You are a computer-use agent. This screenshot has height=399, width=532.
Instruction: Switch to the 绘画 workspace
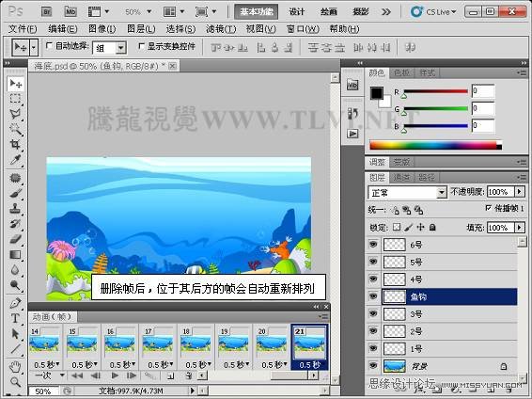[x=329, y=12]
